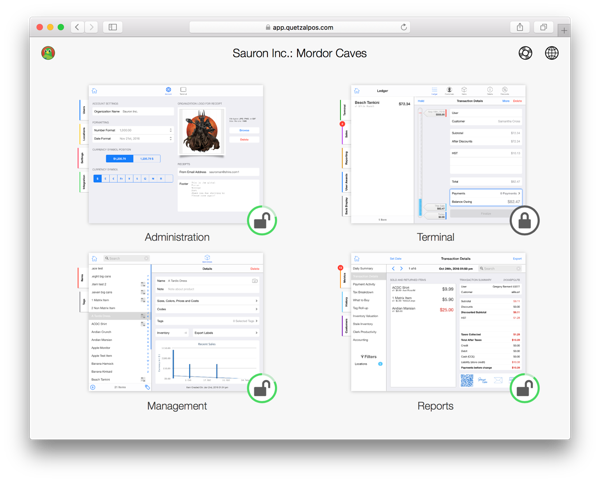Click the Management label

tap(177, 406)
